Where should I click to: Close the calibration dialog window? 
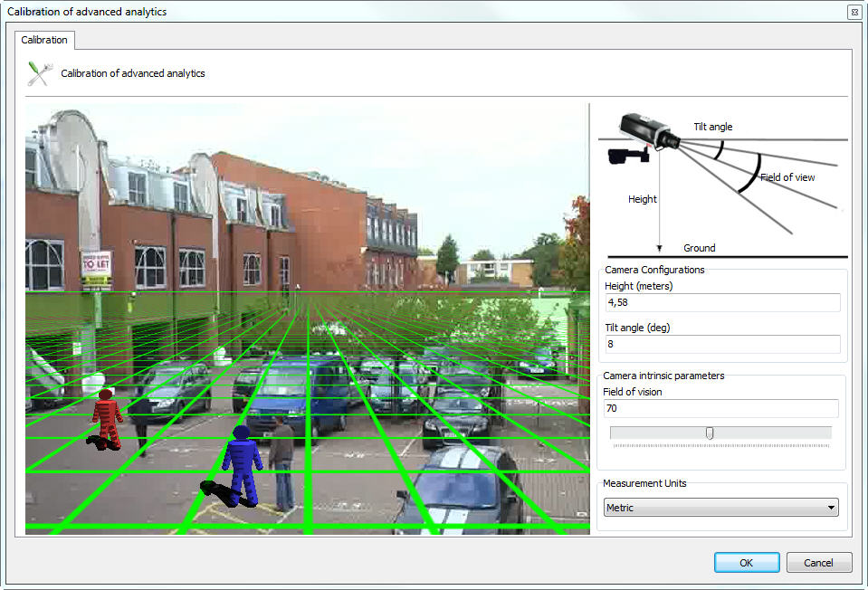[x=854, y=12]
